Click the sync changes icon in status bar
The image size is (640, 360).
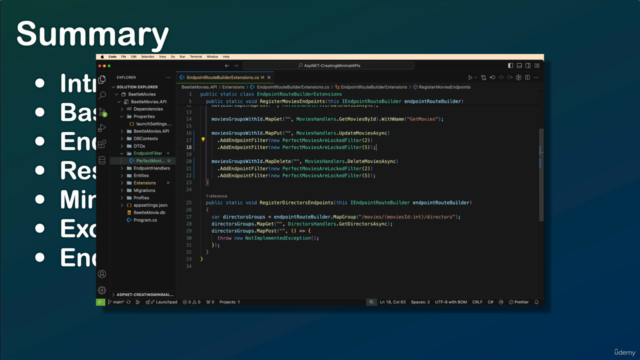[129, 302]
